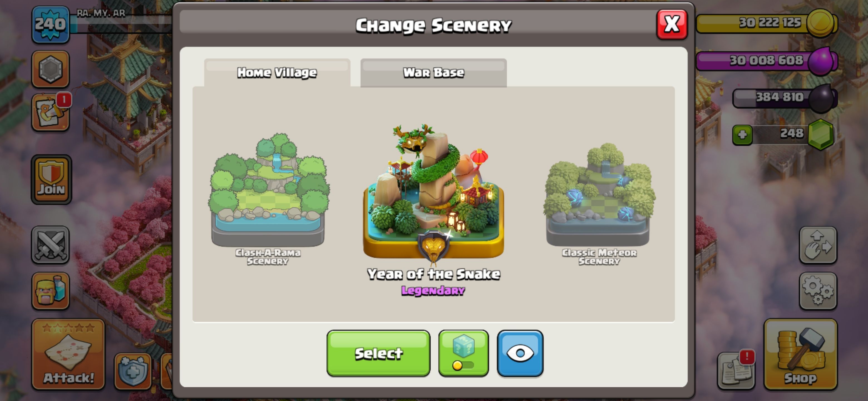This screenshot has width=868, height=401.
Task: Open the clan Join shield icon
Action: tap(51, 179)
